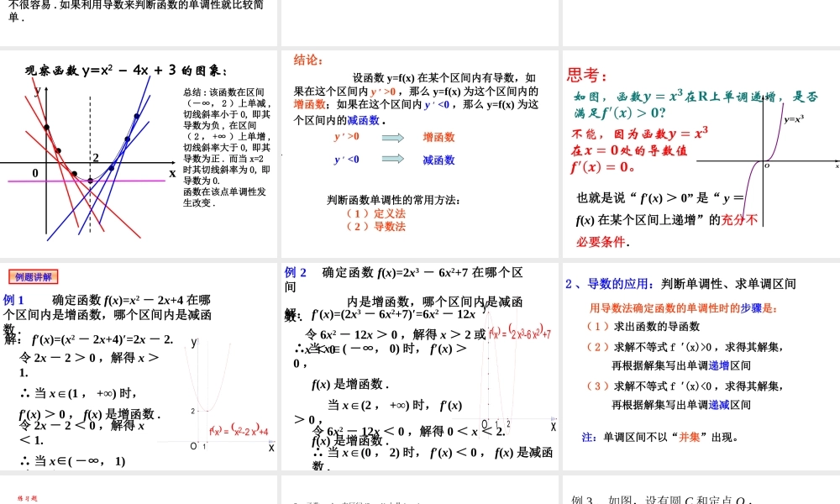
Task: Click the 用导数法确定函数的单调性时的步骤是 line
Action: (683, 308)
